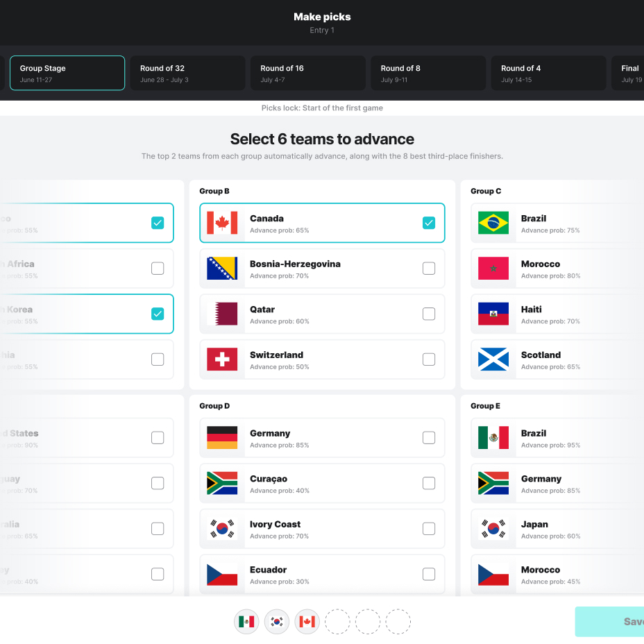644x644 pixels.
Task: Click the 'Group B' heading
Action: pos(214,191)
